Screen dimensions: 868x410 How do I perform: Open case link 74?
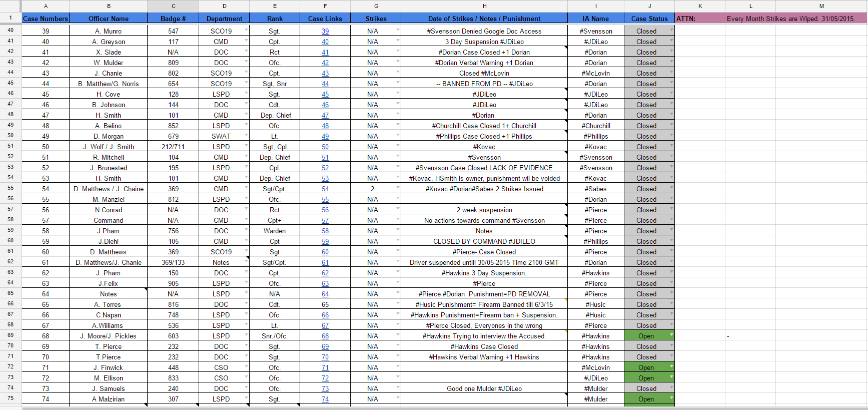(x=325, y=399)
